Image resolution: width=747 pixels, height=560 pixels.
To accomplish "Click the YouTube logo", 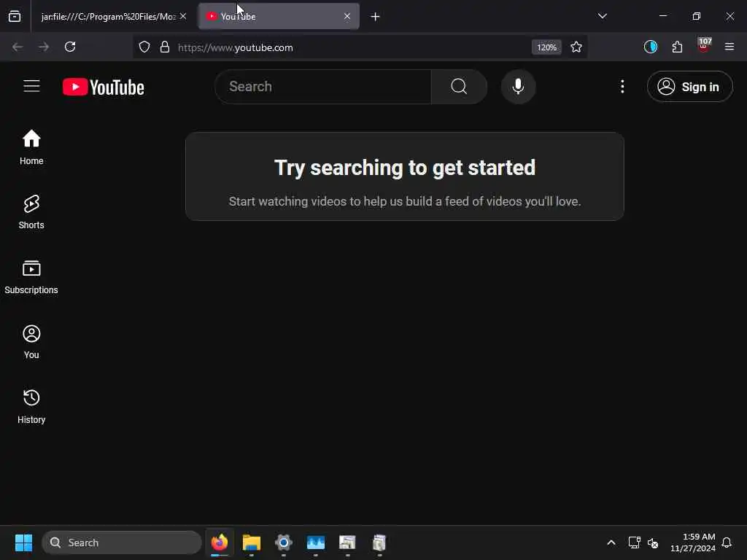I will pyautogui.click(x=104, y=87).
